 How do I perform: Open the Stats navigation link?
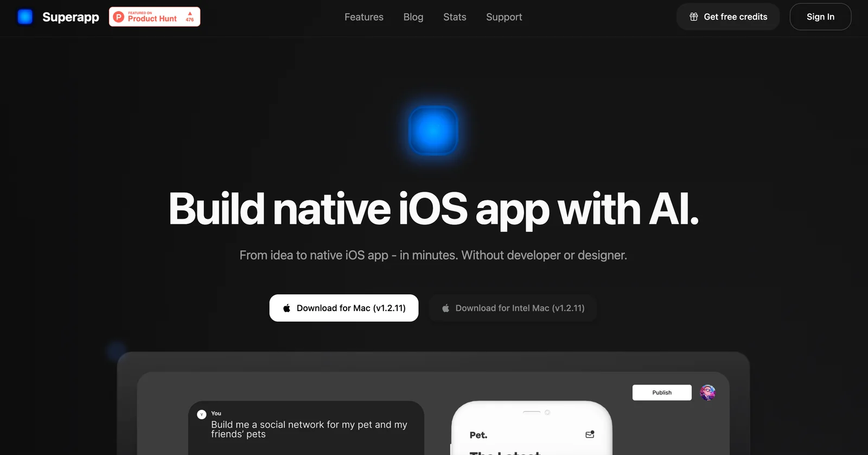click(x=455, y=17)
